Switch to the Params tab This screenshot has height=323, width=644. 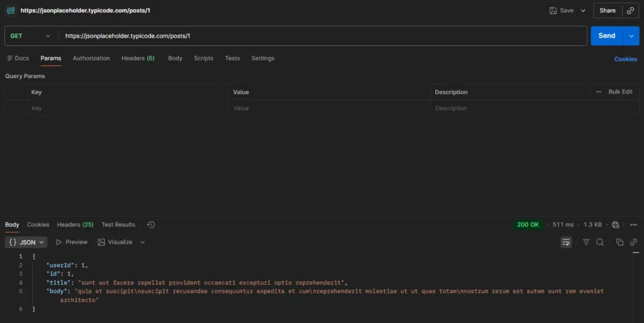click(51, 58)
